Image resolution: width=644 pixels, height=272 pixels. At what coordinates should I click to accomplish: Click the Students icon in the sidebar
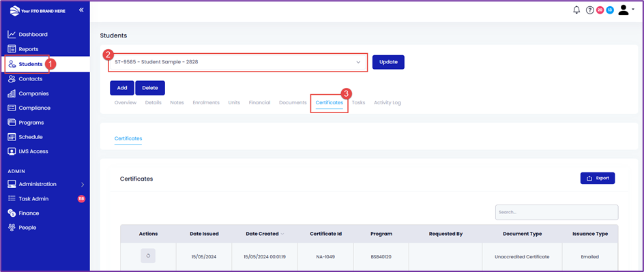(x=12, y=64)
